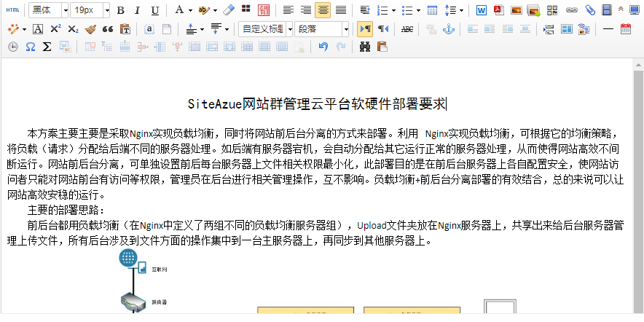Viewport: 644px width, 322px height.
Task: Click the insert hyperlink chain icon
Action: coord(572,10)
